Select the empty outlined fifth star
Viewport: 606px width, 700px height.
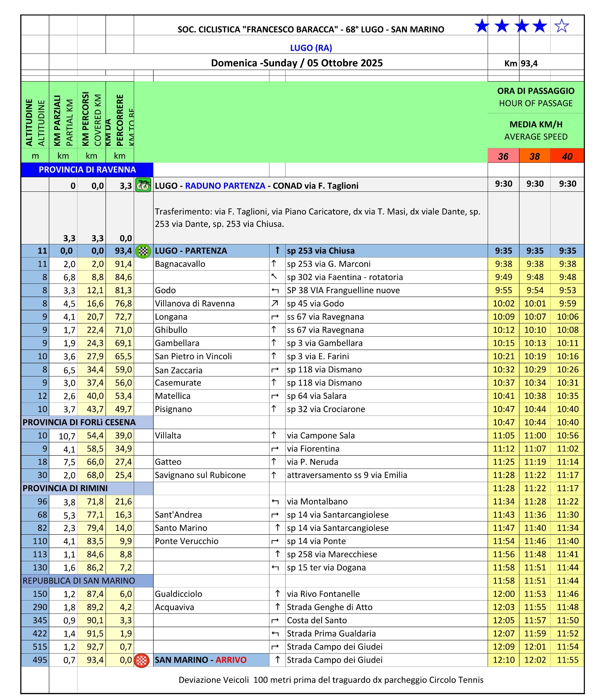[x=561, y=26]
